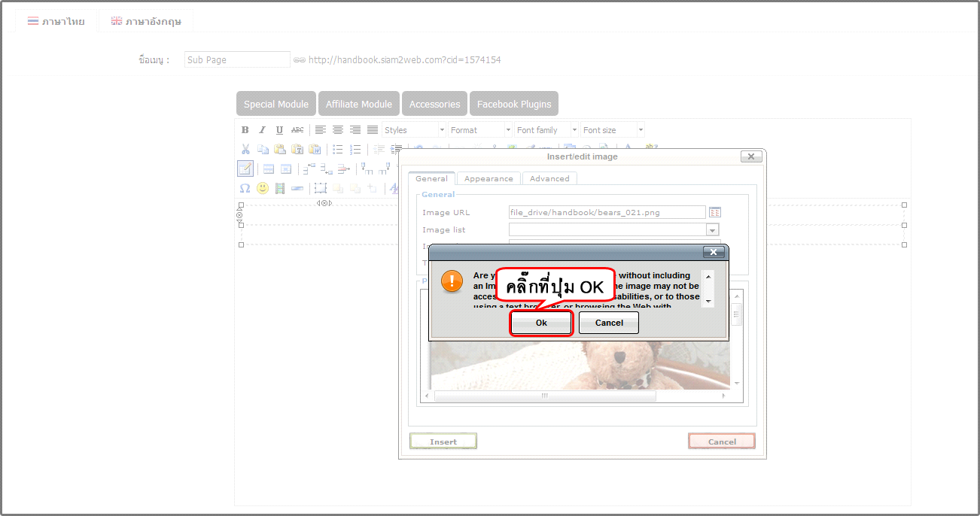Switch to the Appearance tab

tap(488, 178)
